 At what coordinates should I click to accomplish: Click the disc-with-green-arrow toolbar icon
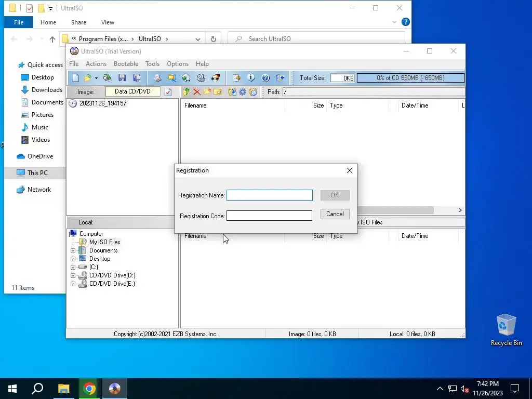pos(187,78)
